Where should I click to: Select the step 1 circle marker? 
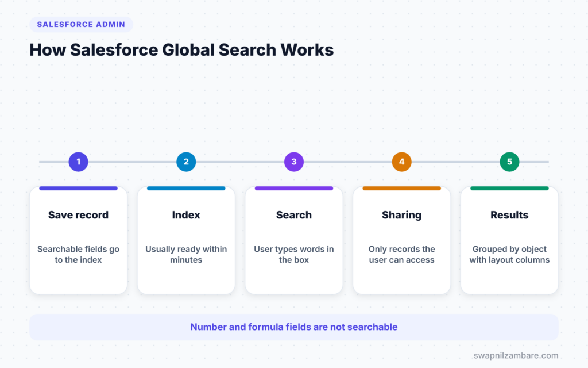[78, 162]
